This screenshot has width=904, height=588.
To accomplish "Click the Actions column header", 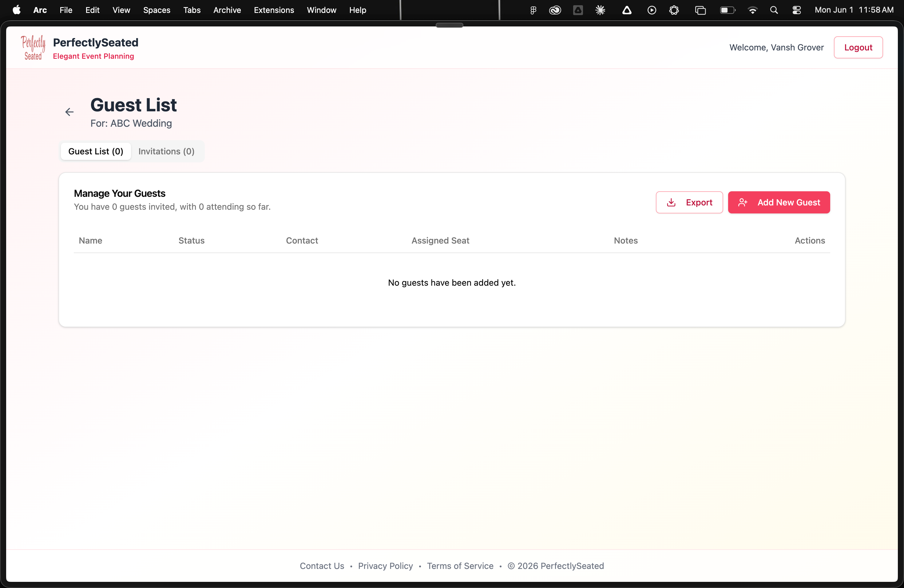I will point(810,240).
